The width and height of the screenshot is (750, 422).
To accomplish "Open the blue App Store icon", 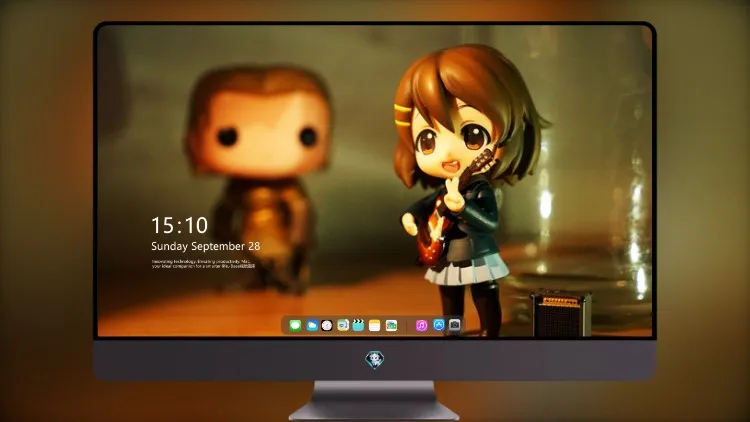I will pyautogui.click(x=439, y=325).
